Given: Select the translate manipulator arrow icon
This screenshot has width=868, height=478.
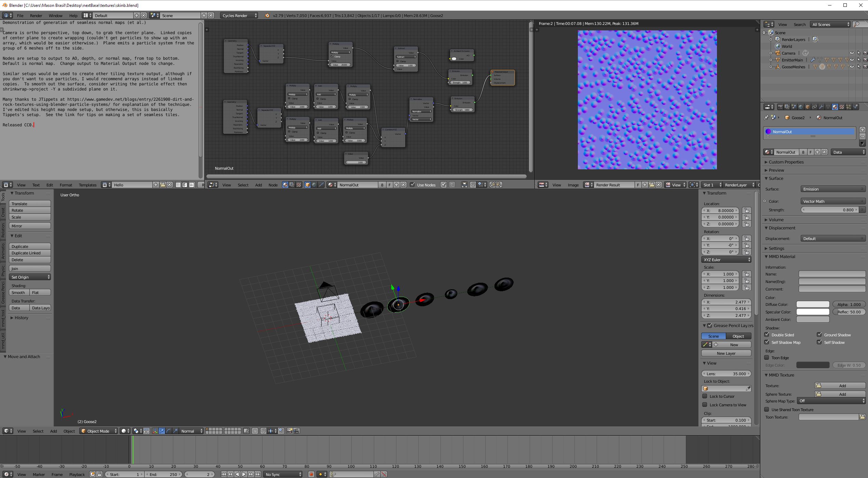Looking at the screenshot, I should click(162, 431).
